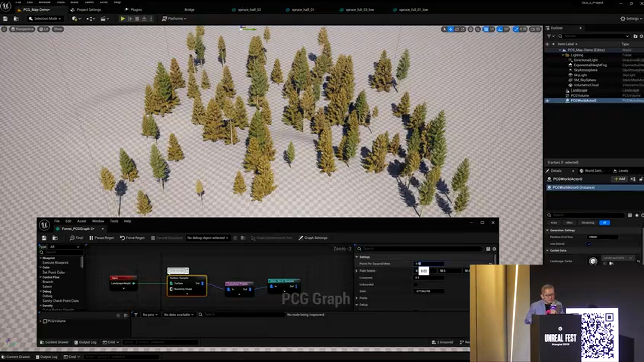Open the Selection Mode dropdown
This screenshot has width=644, height=362.
[x=45, y=19]
